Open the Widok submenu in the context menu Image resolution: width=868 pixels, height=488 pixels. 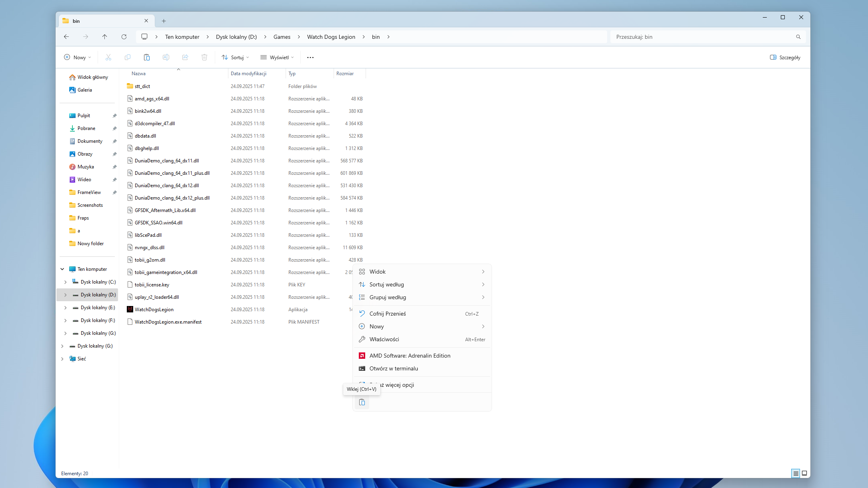click(x=422, y=272)
